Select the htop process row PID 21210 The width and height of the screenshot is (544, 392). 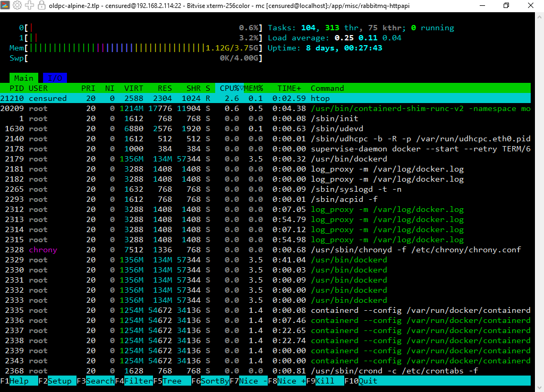(x=266, y=98)
